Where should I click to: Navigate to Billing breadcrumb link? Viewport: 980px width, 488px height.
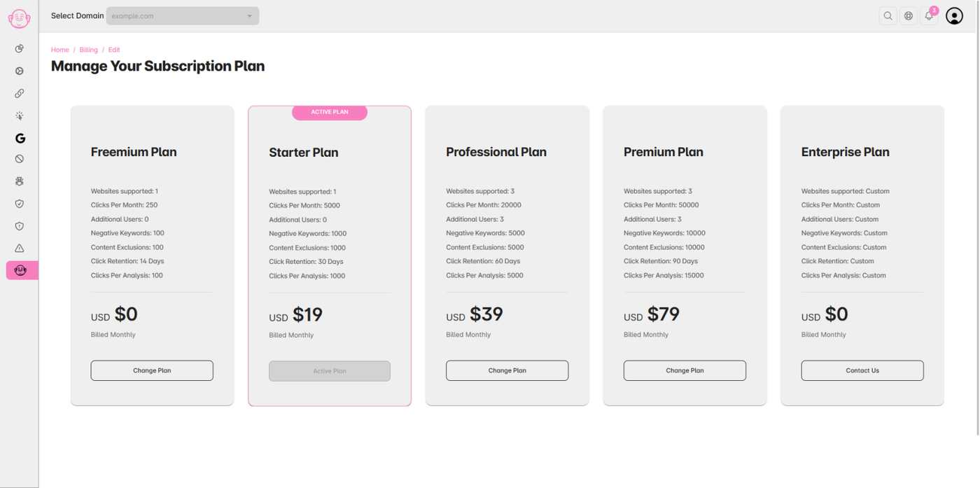coord(89,50)
